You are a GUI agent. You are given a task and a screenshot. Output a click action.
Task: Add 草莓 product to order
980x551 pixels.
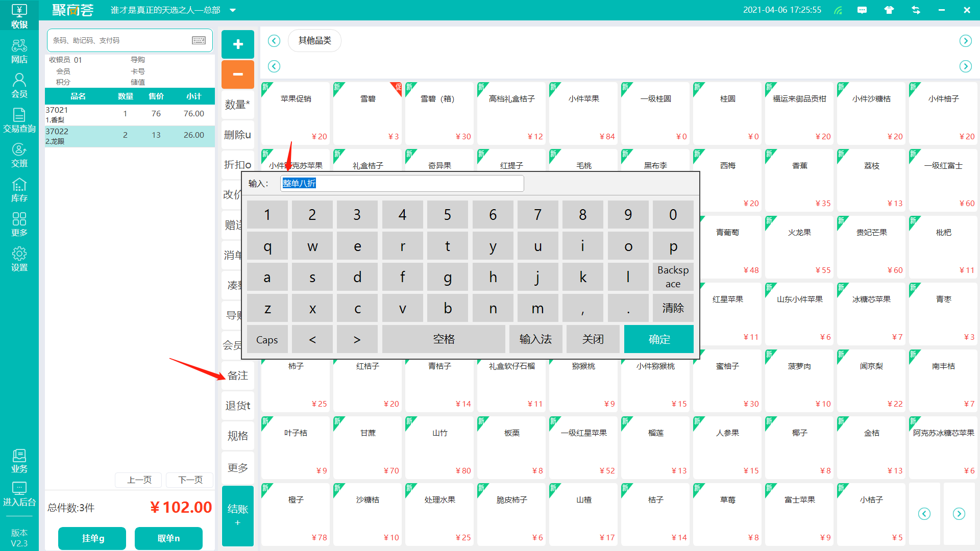[x=727, y=515]
